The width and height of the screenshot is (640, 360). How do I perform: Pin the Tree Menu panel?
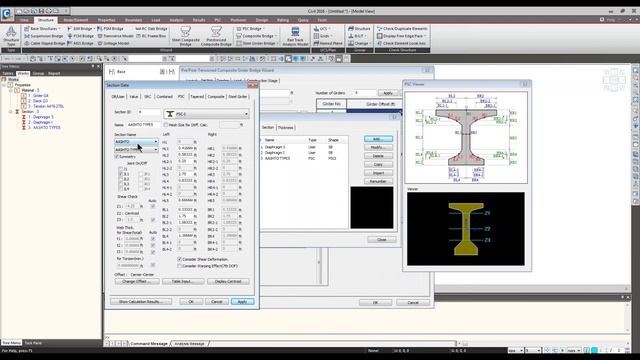(93, 66)
